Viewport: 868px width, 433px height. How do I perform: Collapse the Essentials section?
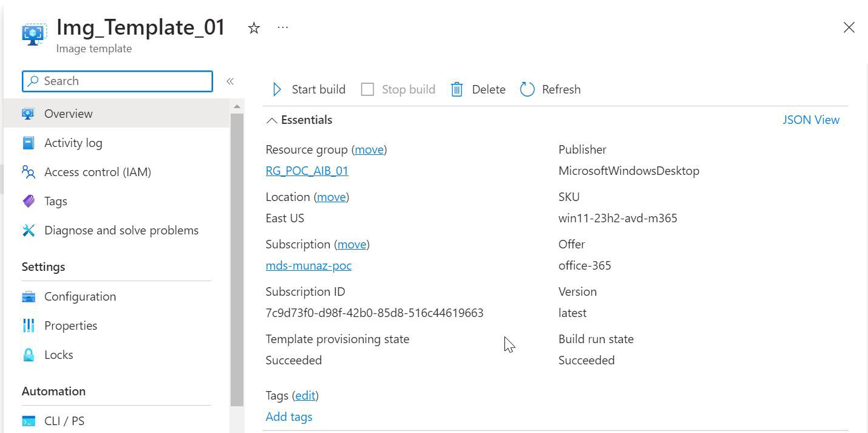pos(271,120)
